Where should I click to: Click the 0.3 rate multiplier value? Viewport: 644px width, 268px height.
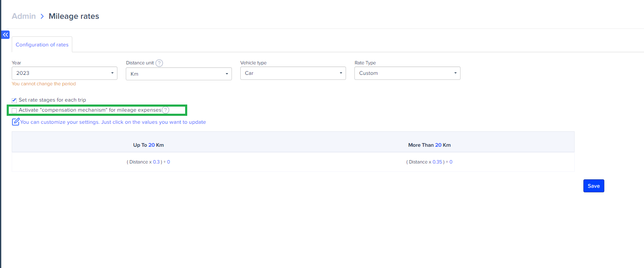pos(156,162)
